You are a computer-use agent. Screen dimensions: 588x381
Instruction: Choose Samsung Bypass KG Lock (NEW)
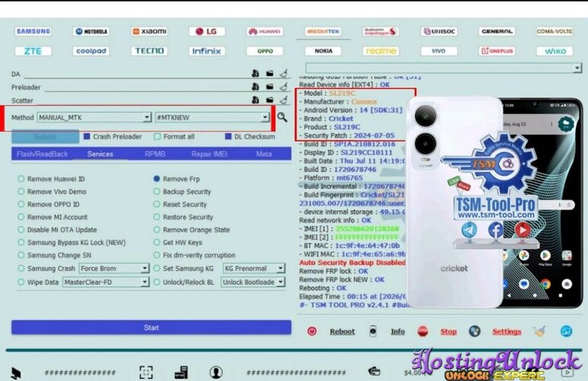(x=72, y=242)
